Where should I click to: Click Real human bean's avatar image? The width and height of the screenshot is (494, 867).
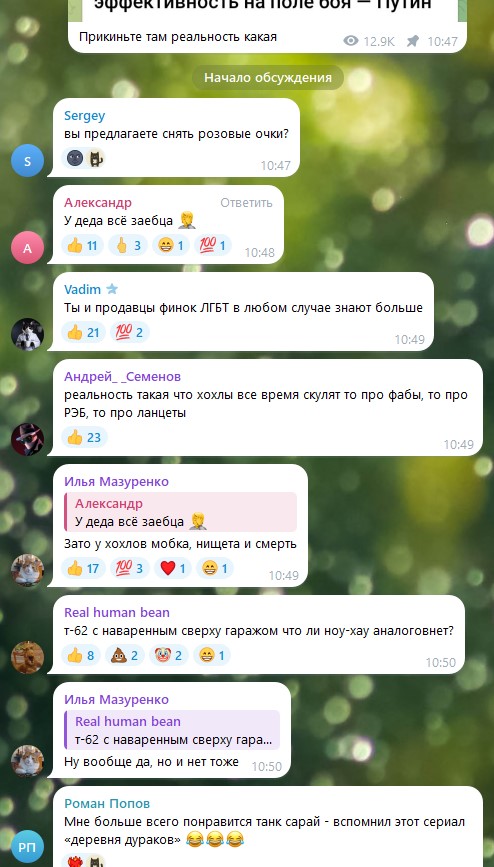27,657
